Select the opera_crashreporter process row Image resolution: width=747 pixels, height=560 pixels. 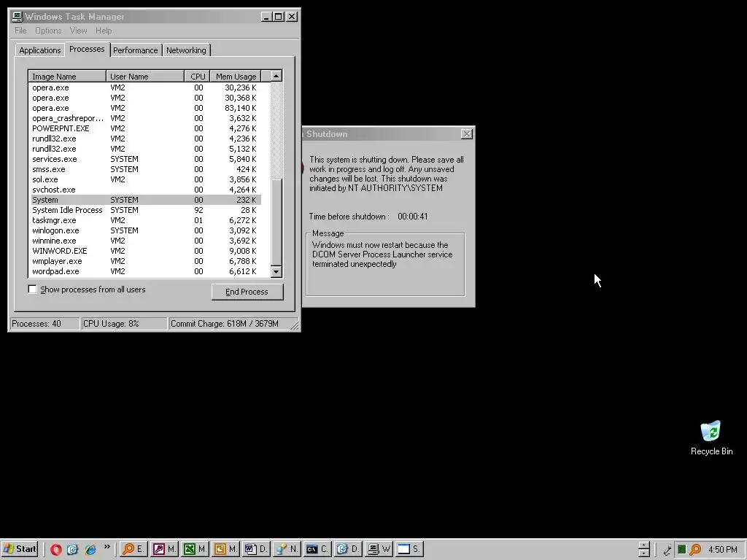[x=145, y=118]
